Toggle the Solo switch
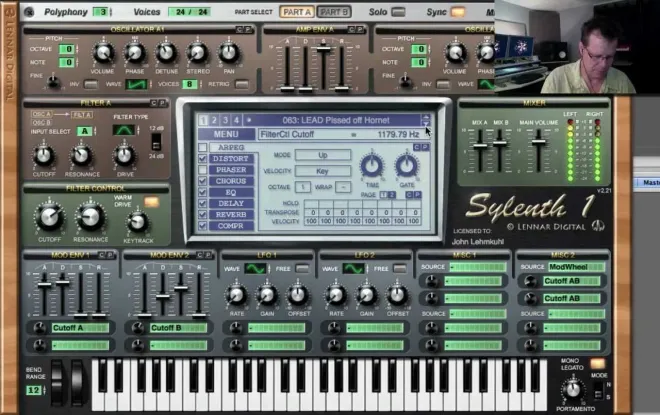 click(398, 12)
